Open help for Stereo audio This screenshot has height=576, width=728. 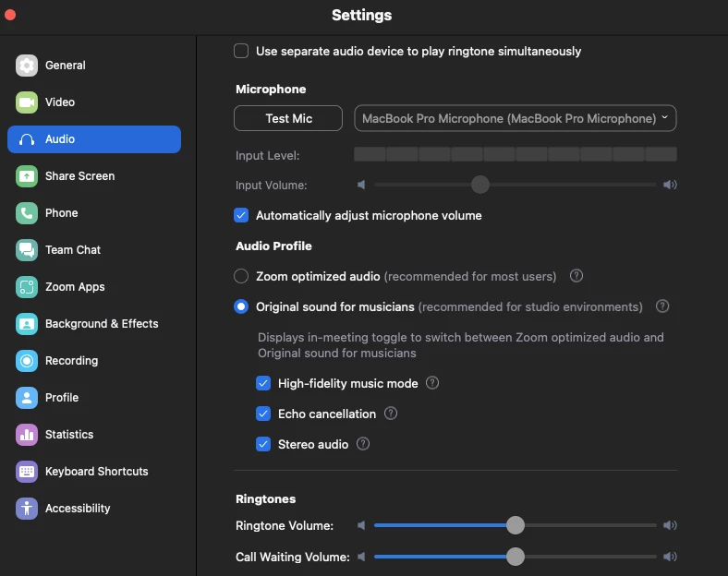(x=363, y=444)
